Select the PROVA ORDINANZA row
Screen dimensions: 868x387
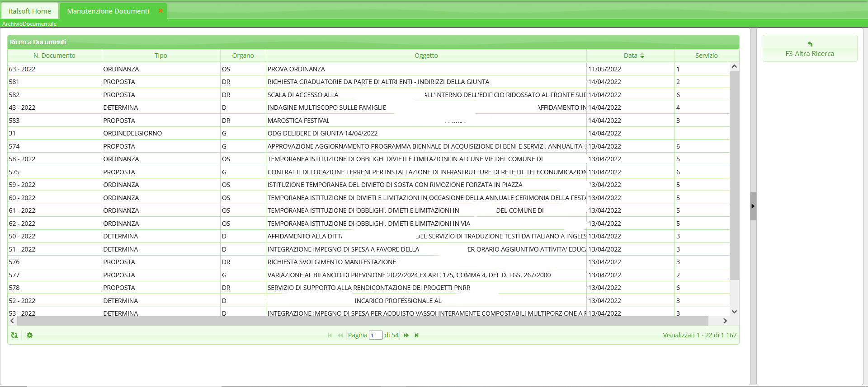click(296, 69)
